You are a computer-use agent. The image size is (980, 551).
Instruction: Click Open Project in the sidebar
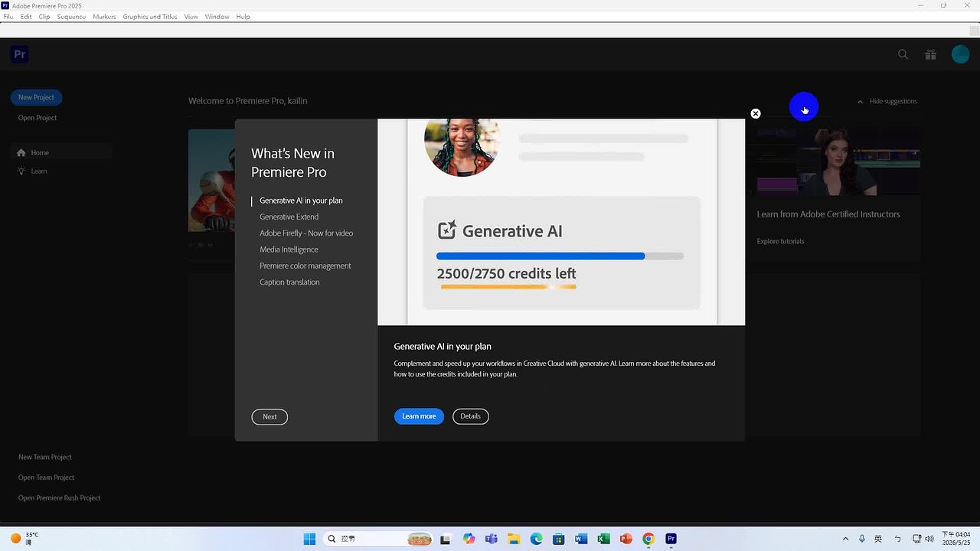pos(38,118)
